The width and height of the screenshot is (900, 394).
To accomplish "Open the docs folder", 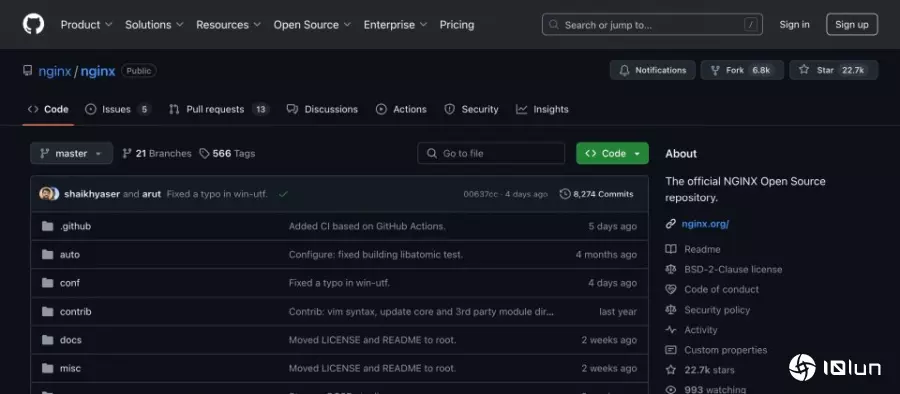I will pyautogui.click(x=71, y=340).
